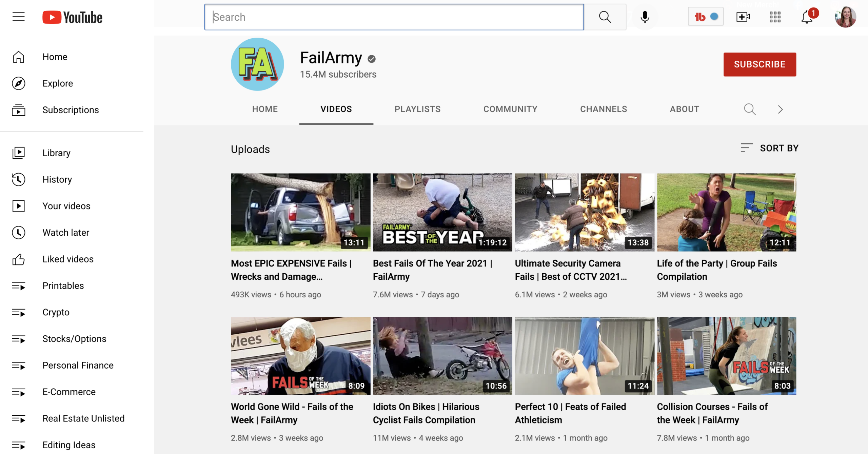Open the YouTube apps grid icon
868x454 pixels.
(x=775, y=17)
